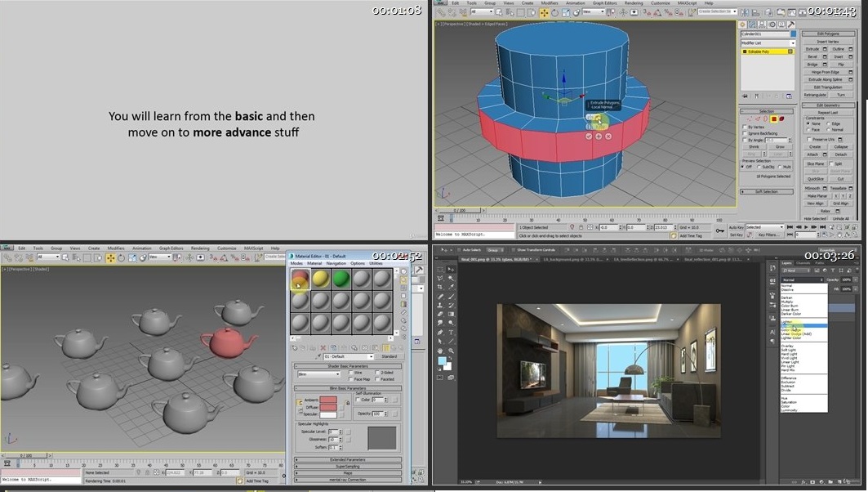Confirm extrude with caddy checkmark
This screenshot has height=492, width=868.
click(589, 136)
